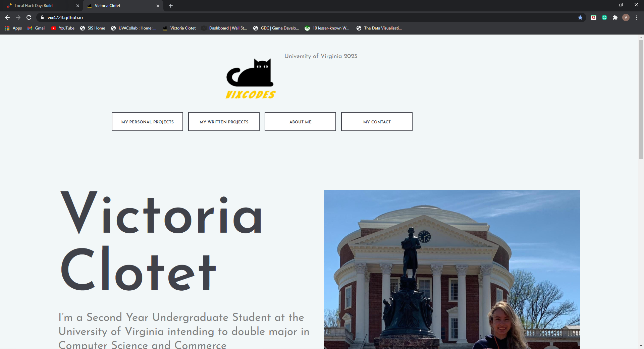Click the Rotunda photo of Victoria
Viewport: 644px width, 349px height.
pos(452,269)
